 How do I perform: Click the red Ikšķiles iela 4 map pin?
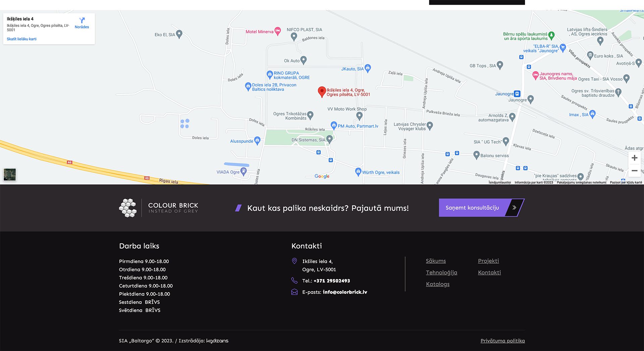click(x=322, y=92)
